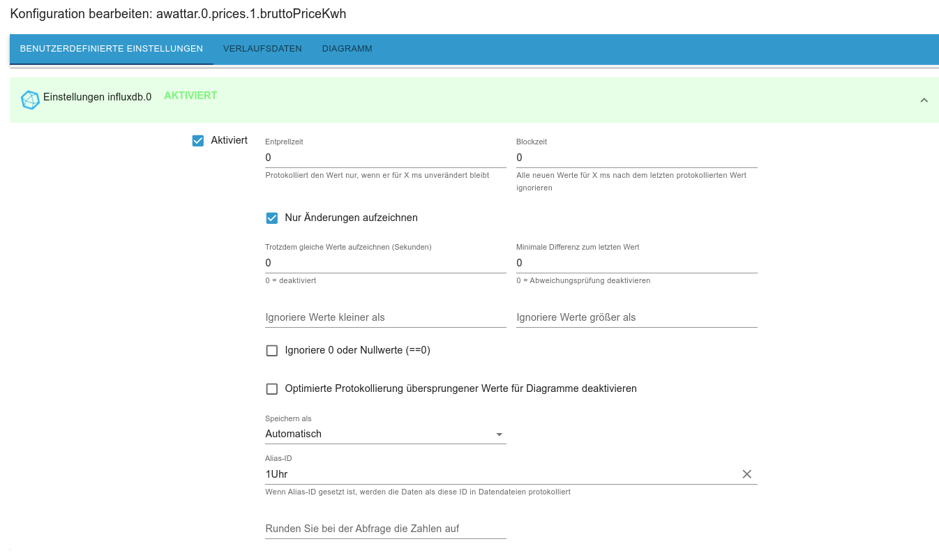Select Benutzerdefinierte Einstellungen tab
Screen dimensions: 939x560
[x=112, y=49]
